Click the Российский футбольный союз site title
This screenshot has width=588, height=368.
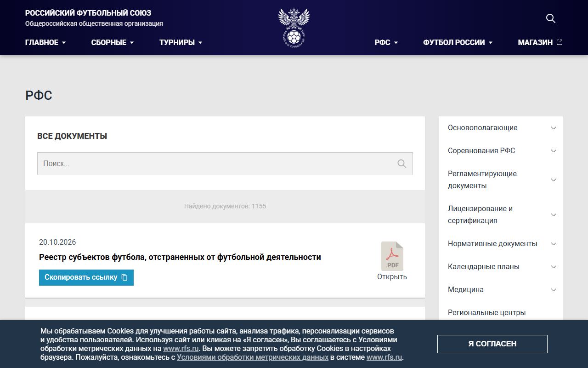(x=88, y=13)
